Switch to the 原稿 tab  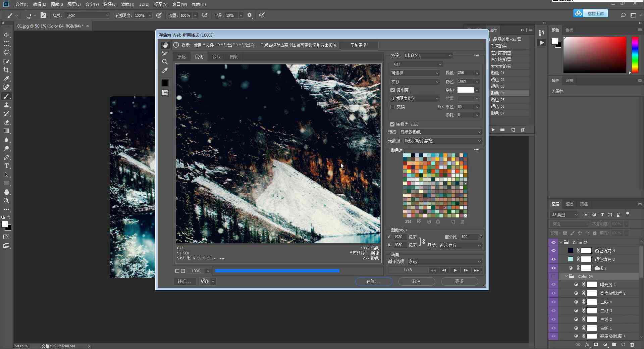(181, 57)
